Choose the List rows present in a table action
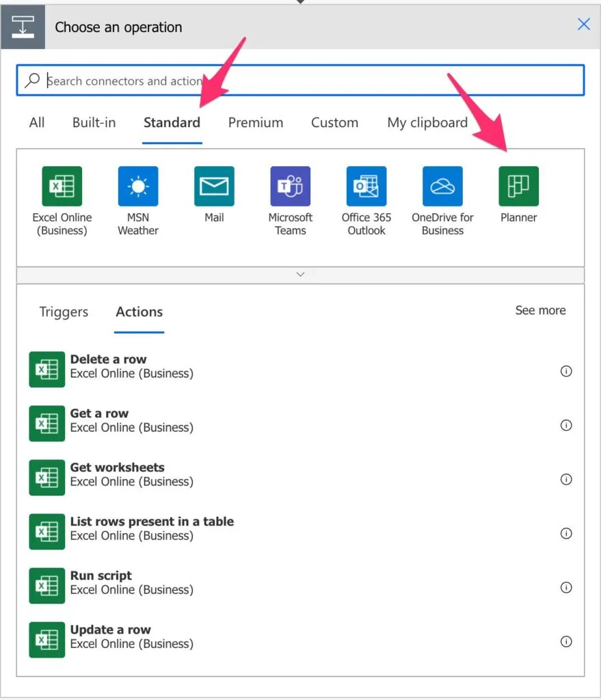Viewport: 601px width, 700px height. (152, 528)
